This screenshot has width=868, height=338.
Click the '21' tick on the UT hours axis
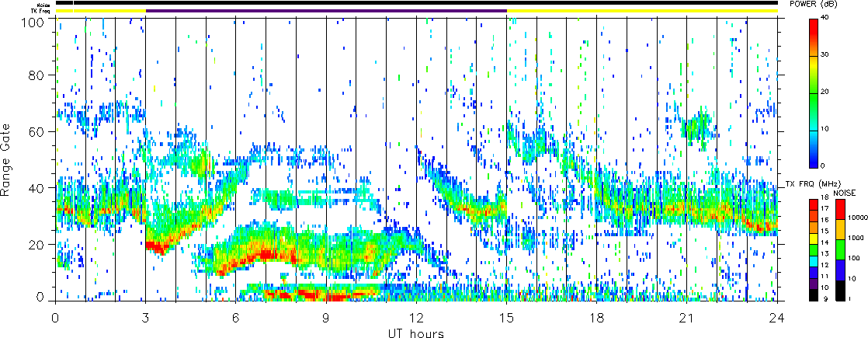pyautogui.click(x=687, y=318)
